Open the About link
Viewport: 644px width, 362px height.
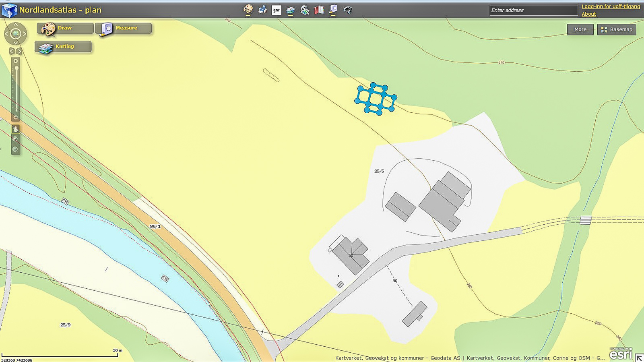click(588, 14)
